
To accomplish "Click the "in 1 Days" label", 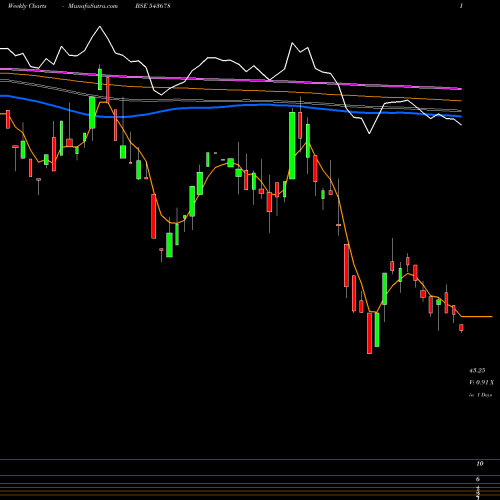I will (x=480, y=395).
